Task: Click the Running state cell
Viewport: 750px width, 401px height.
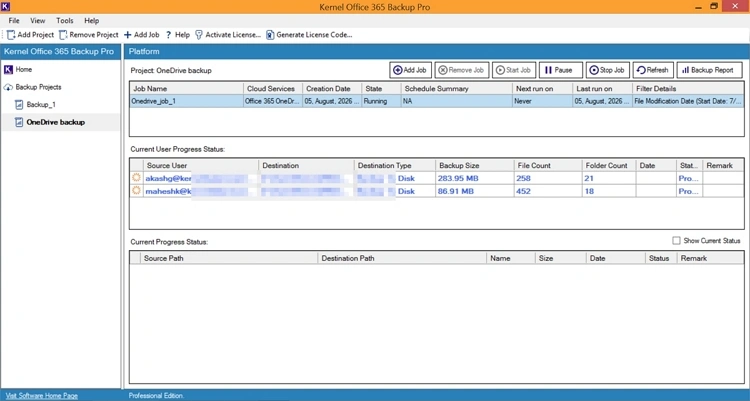Action: pos(381,101)
